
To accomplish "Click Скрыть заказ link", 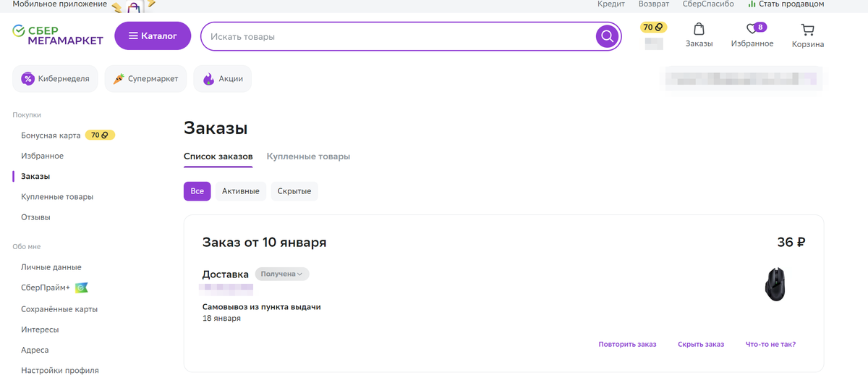I will [x=701, y=344].
